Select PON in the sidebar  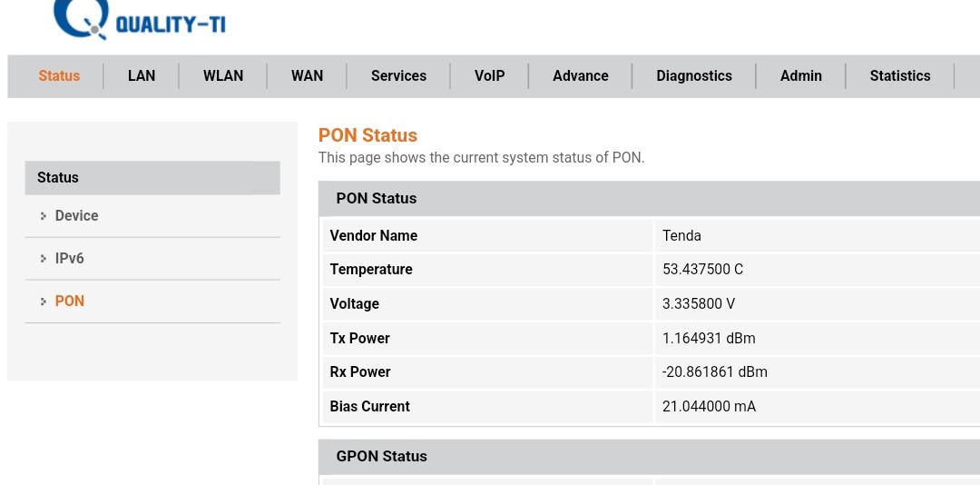(x=70, y=302)
